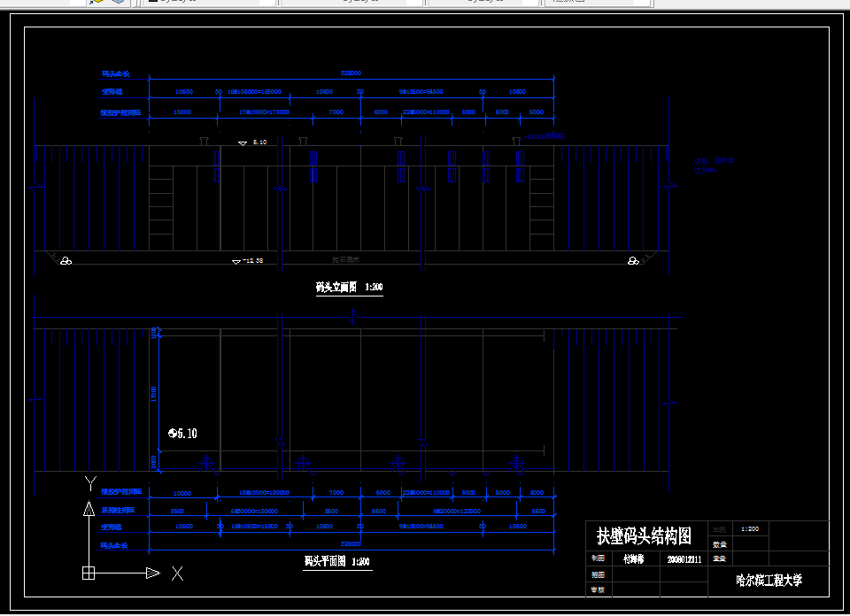Click the 橡胶护舷间距 label above the elevation view

point(121,112)
